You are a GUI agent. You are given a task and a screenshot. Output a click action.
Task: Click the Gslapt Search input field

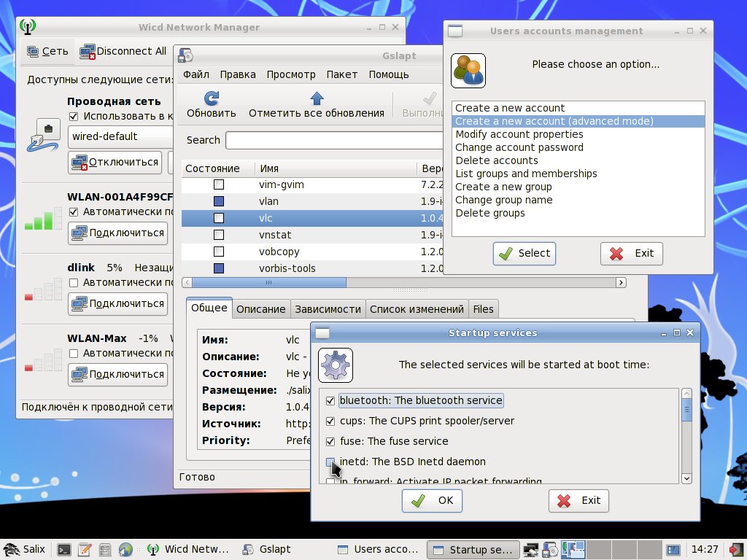(x=334, y=141)
